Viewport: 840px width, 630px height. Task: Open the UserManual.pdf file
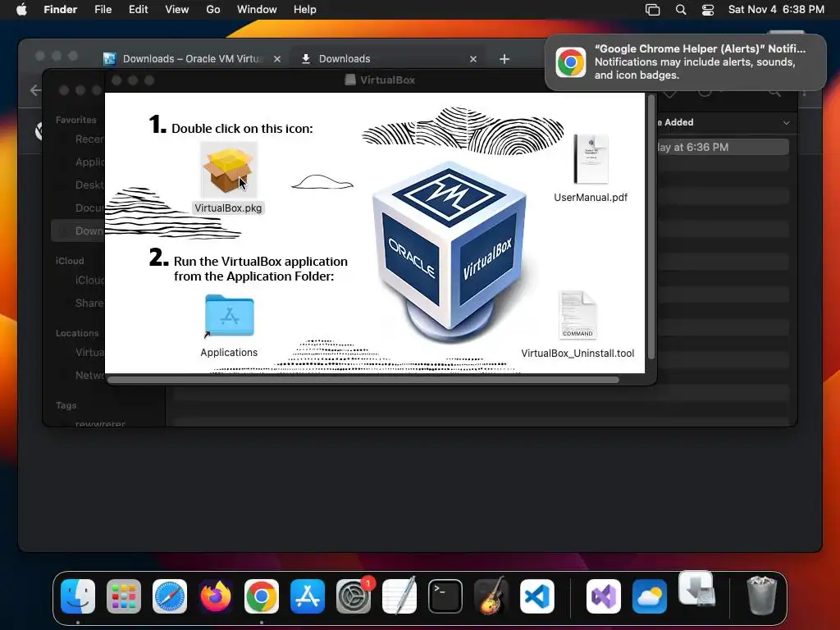(x=591, y=159)
